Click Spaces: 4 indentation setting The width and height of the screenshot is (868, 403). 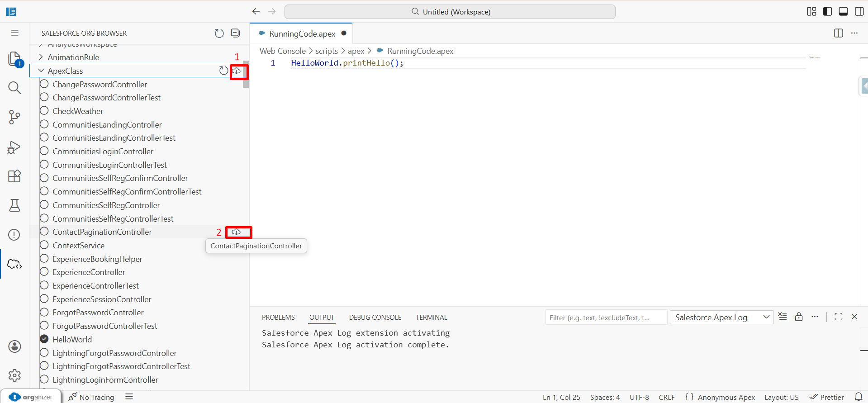click(605, 397)
